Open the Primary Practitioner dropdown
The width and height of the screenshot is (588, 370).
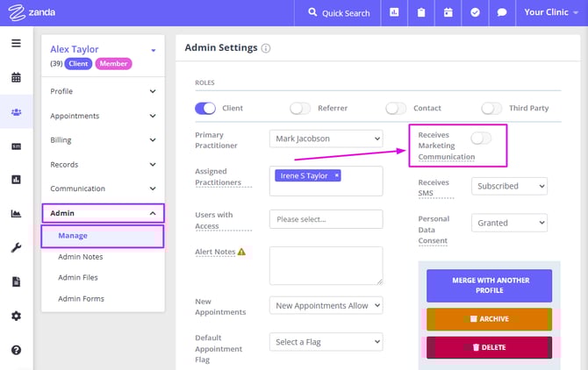[326, 139]
